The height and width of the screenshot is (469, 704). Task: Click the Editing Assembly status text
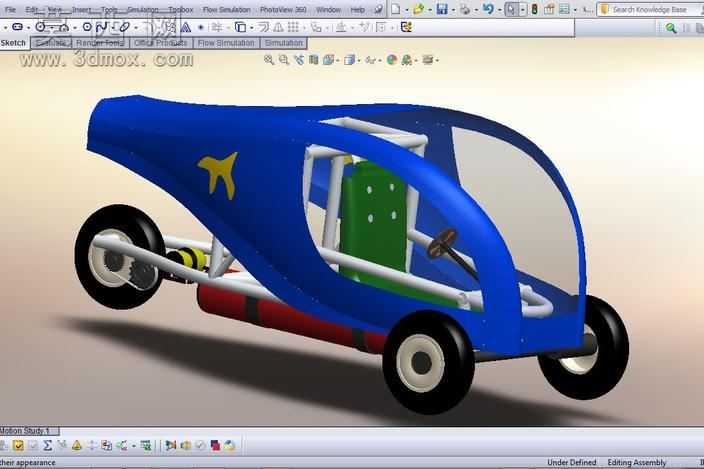(x=637, y=463)
